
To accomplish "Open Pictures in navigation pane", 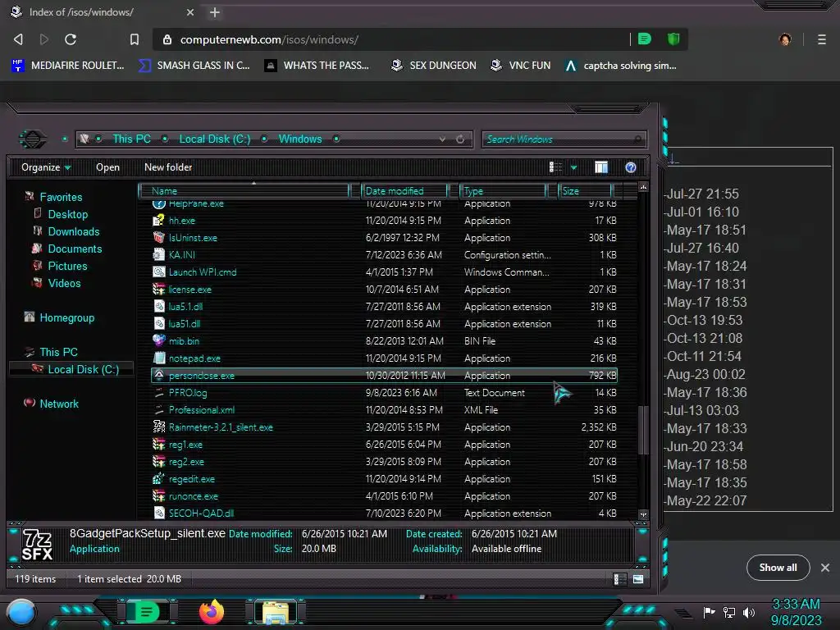I will (67, 266).
